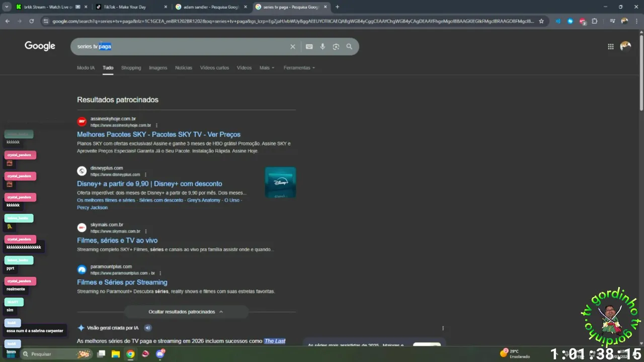Image resolution: width=644 pixels, height=362 pixels.
Task: Switch to the Vídeos curtos tab
Action: click(214, 68)
